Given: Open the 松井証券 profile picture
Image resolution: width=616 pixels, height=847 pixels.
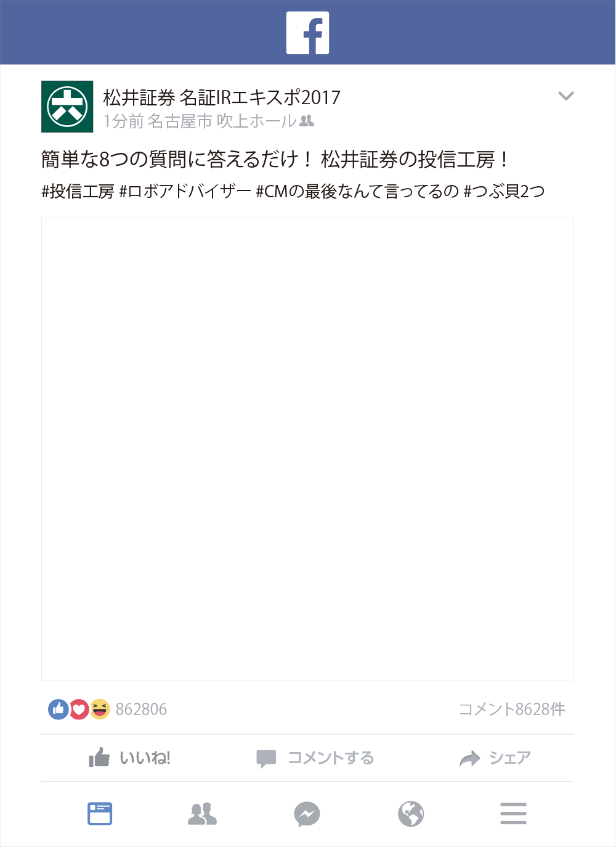Looking at the screenshot, I should (x=67, y=107).
